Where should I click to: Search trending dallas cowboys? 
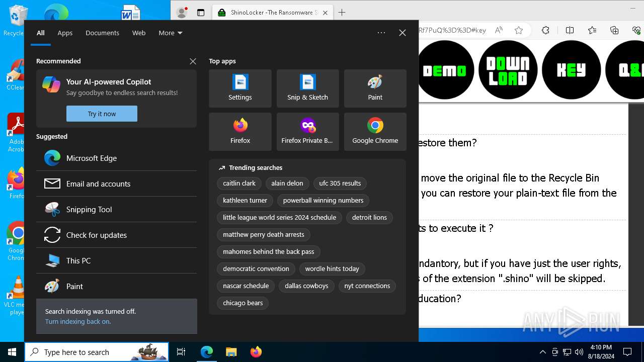tap(306, 286)
